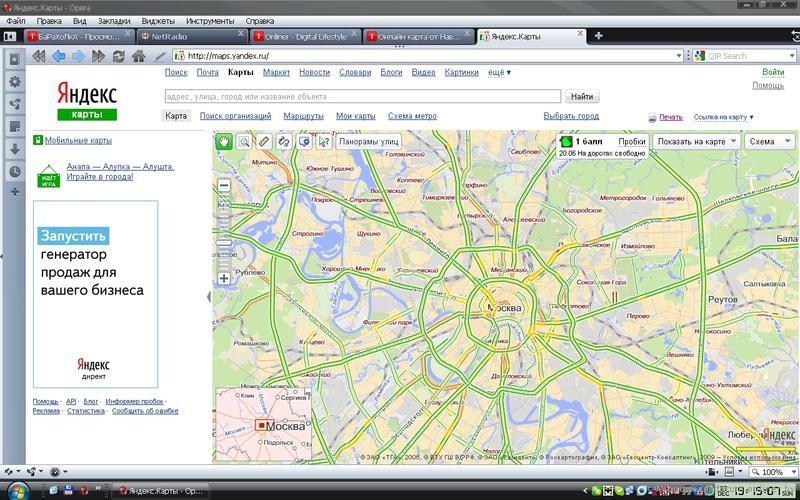Open the Opera widgets panel gear icon
The height and width of the screenshot is (500, 800).
(x=15, y=82)
